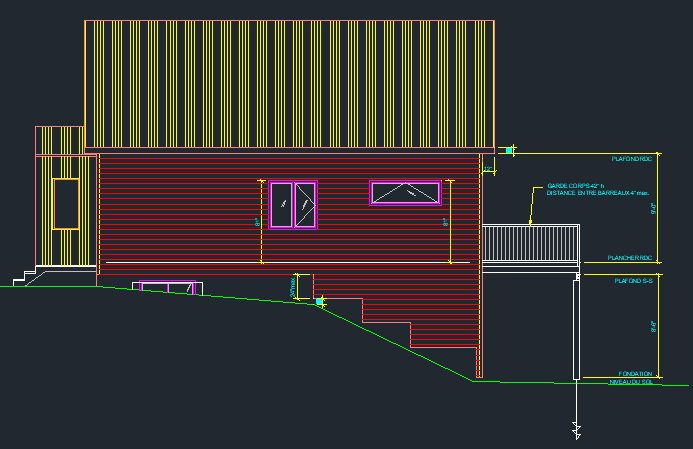Click the break-line symbol below foundation post

576,429
